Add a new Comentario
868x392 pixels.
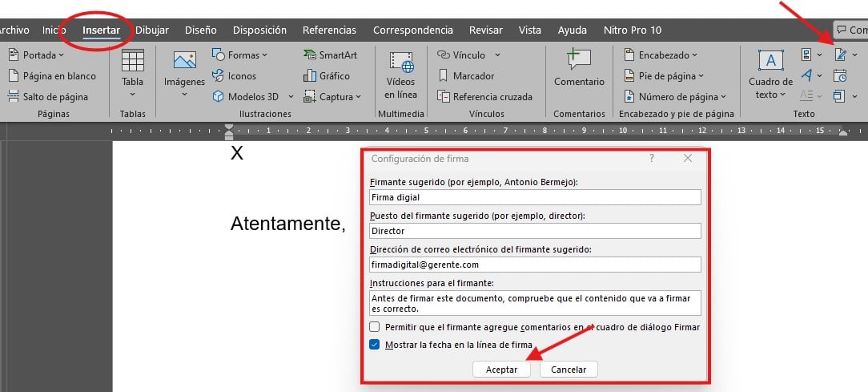579,69
